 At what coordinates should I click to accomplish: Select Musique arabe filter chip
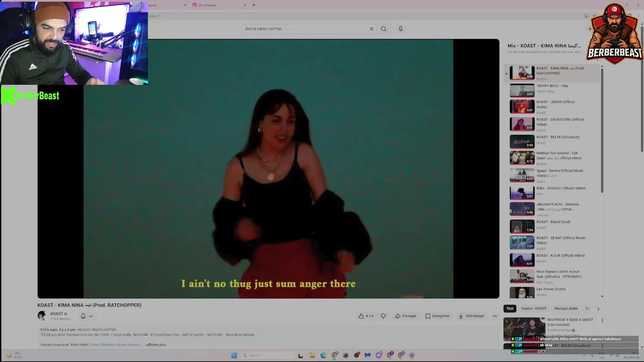pyautogui.click(x=566, y=309)
